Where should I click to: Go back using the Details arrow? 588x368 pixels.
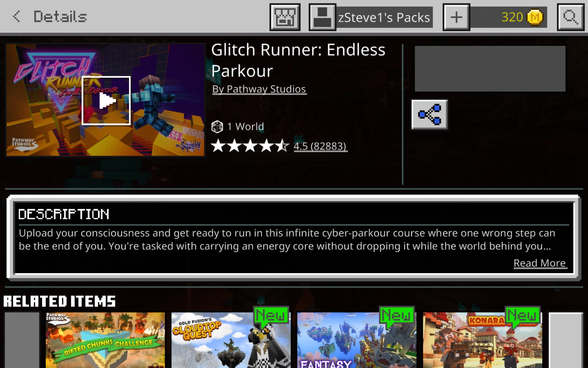pyautogui.click(x=17, y=17)
